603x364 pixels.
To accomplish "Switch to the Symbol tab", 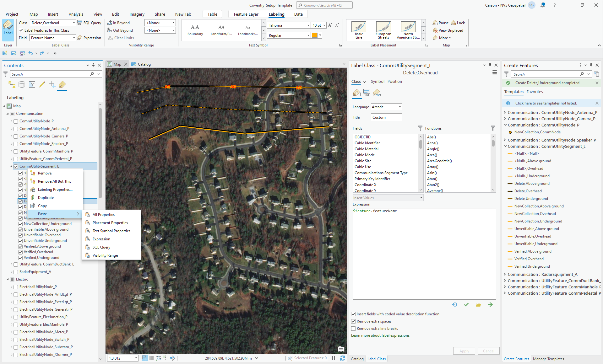I will click(377, 82).
